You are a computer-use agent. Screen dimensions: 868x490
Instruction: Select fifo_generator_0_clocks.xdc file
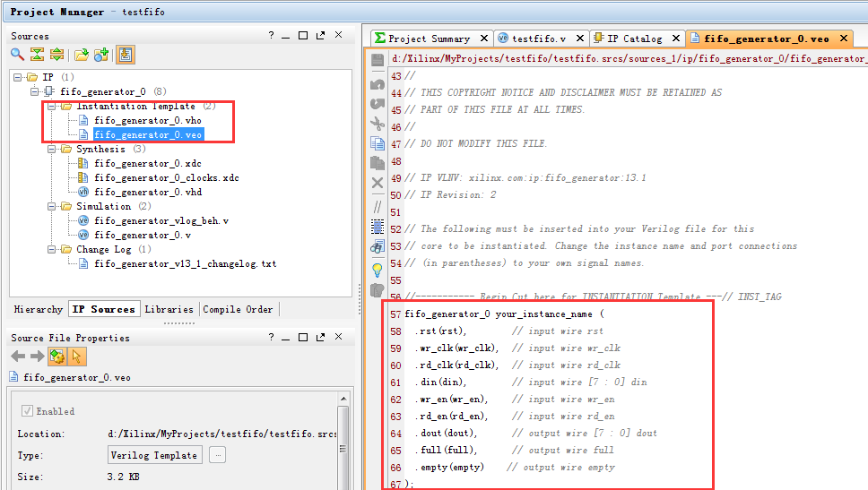pyautogui.click(x=166, y=177)
